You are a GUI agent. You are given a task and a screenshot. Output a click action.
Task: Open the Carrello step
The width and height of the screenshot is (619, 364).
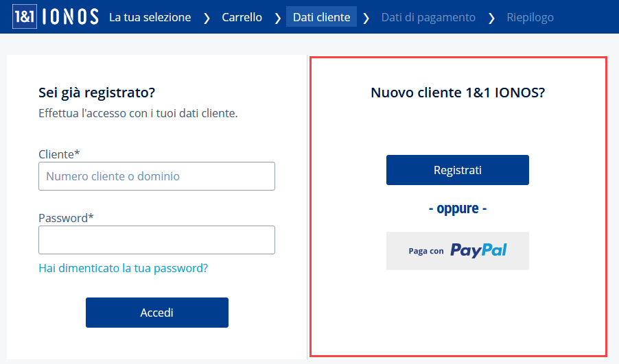pyautogui.click(x=242, y=17)
